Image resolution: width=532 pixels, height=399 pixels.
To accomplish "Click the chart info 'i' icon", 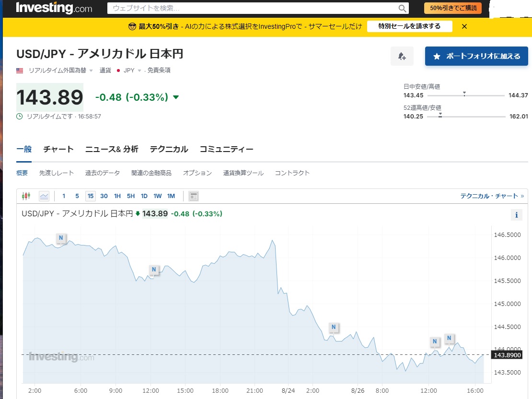I will click(x=516, y=215).
